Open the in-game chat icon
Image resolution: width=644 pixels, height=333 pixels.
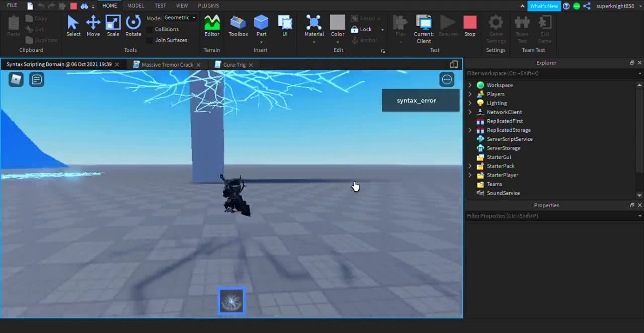point(37,79)
